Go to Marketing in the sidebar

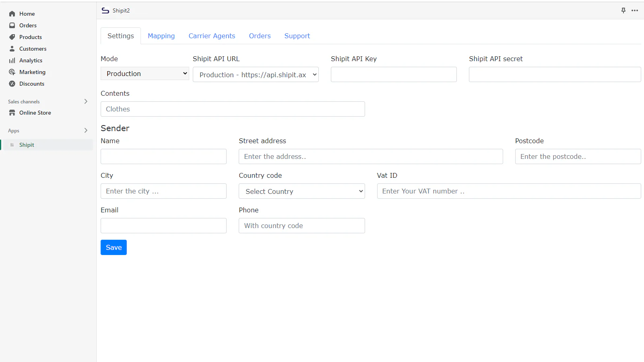point(32,72)
